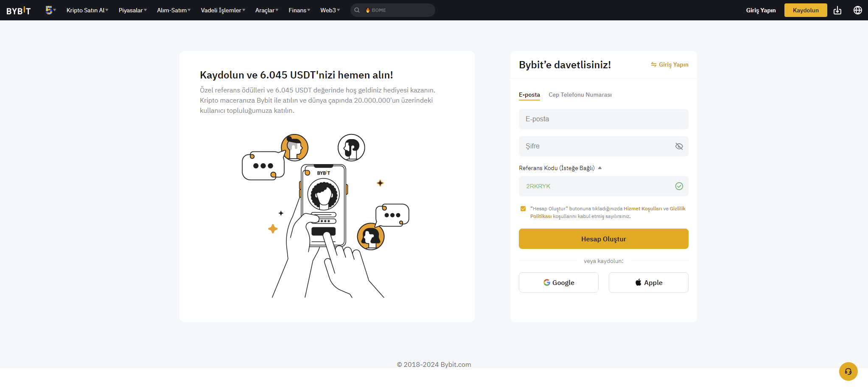Image resolution: width=868 pixels, height=391 pixels.
Task: Expand Web3 menu
Action: click(x=330, y=10)
